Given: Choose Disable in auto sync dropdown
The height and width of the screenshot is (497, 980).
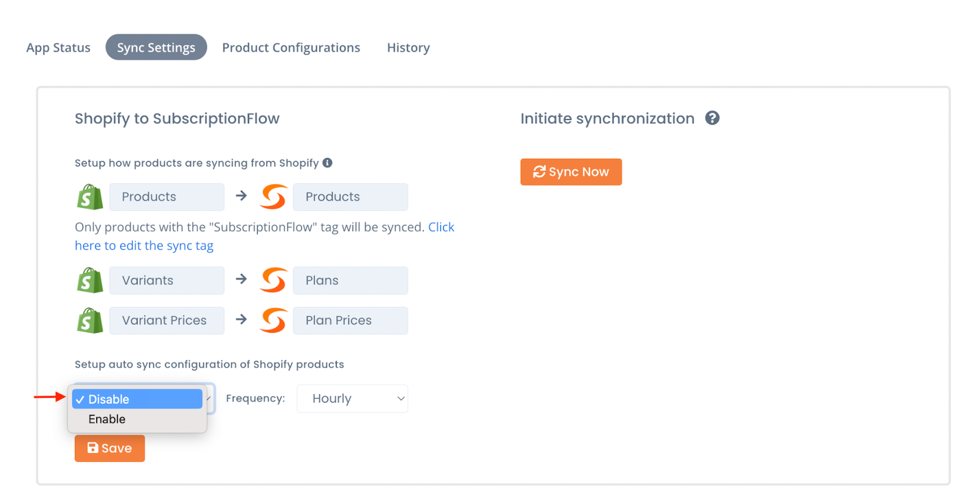Looking at the screenshot, I should [x=137, y=399].
